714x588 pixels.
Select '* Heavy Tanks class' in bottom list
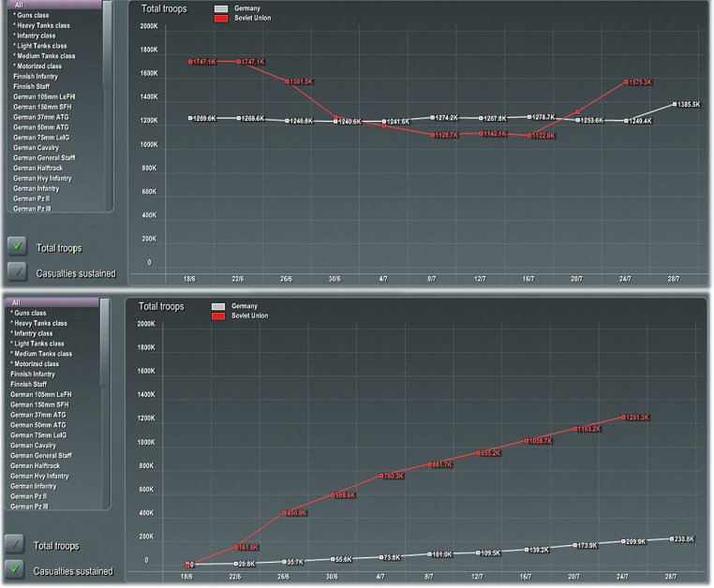[x=38, y=323]
